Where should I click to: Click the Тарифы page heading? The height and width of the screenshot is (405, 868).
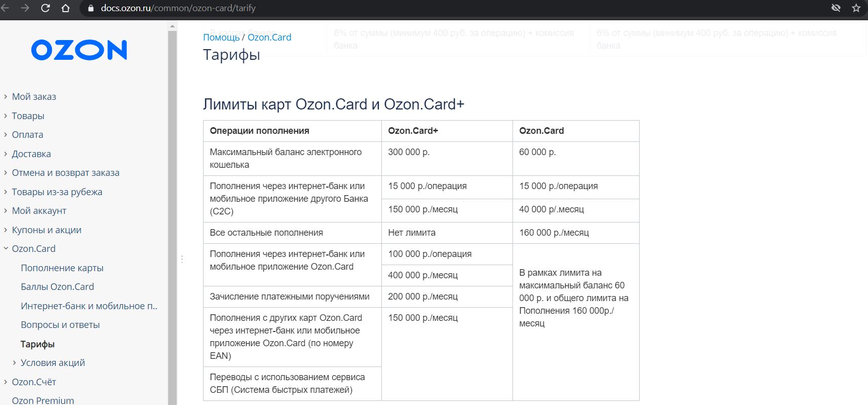(231, 55)
